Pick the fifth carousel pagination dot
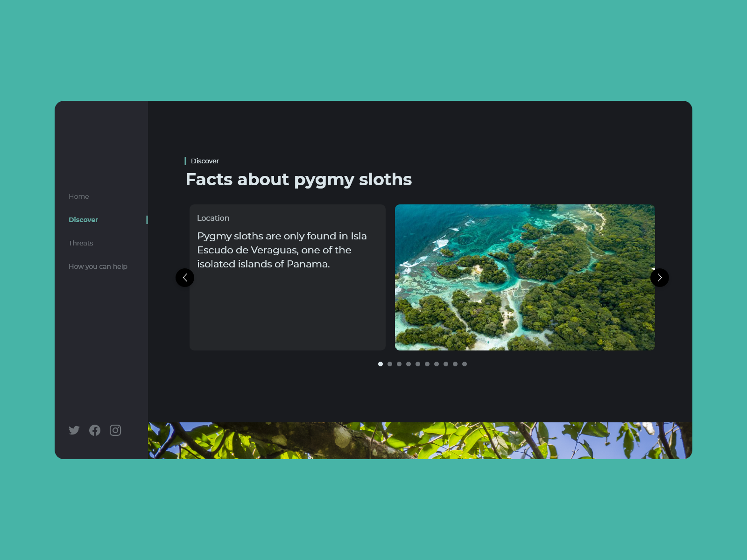This screenshot has width=747, height=560. pos(418,364)
